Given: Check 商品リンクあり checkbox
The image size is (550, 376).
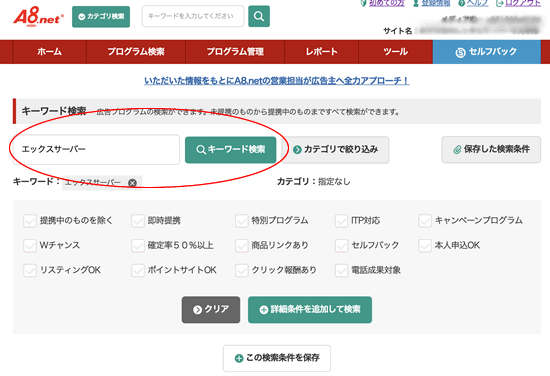Looking at the screenshot, I should 242,246.
